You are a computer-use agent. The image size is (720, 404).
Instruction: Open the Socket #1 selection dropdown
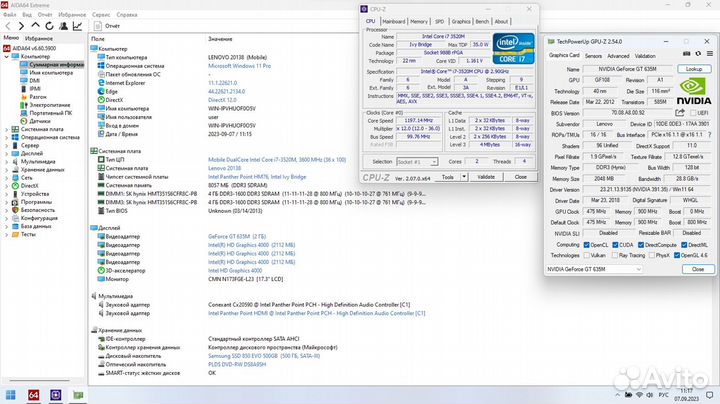(x=417, y=162)
